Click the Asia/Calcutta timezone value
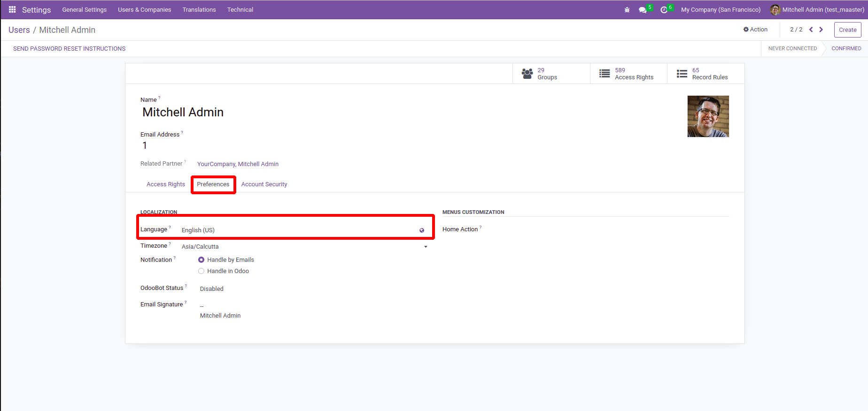Viewport: 868px width, 411px height. click(200, 247)
